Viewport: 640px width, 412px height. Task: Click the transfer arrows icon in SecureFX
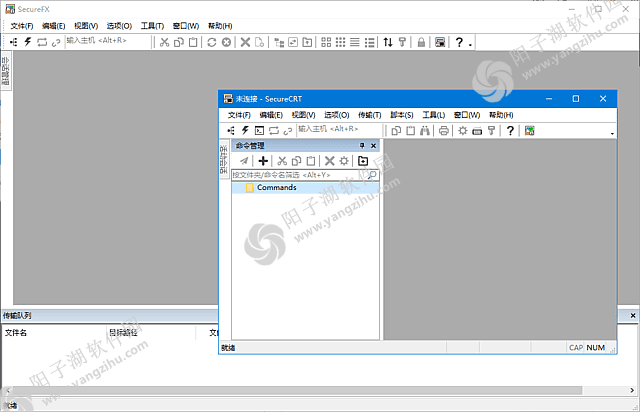click(388, 42)
